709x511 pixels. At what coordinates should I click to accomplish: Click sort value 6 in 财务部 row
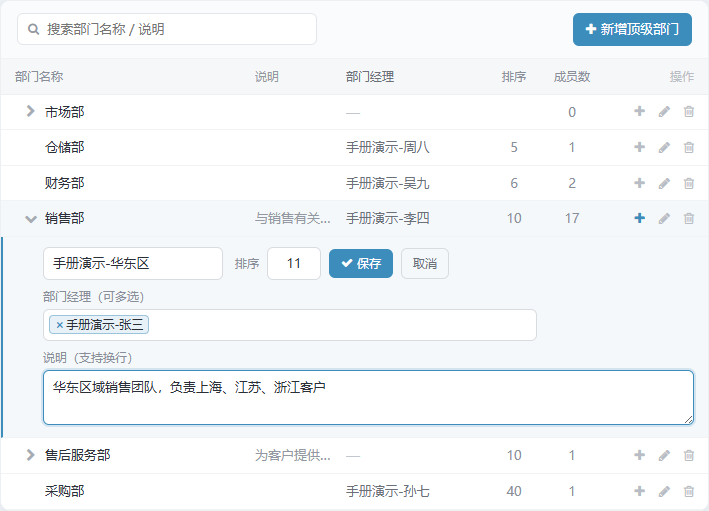point(514,183)
